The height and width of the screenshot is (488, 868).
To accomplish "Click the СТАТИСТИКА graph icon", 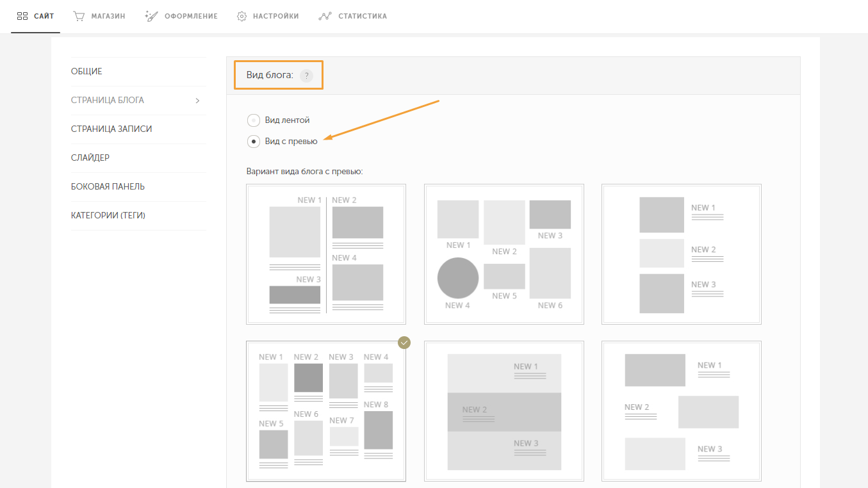I will [x=325, y=16].
